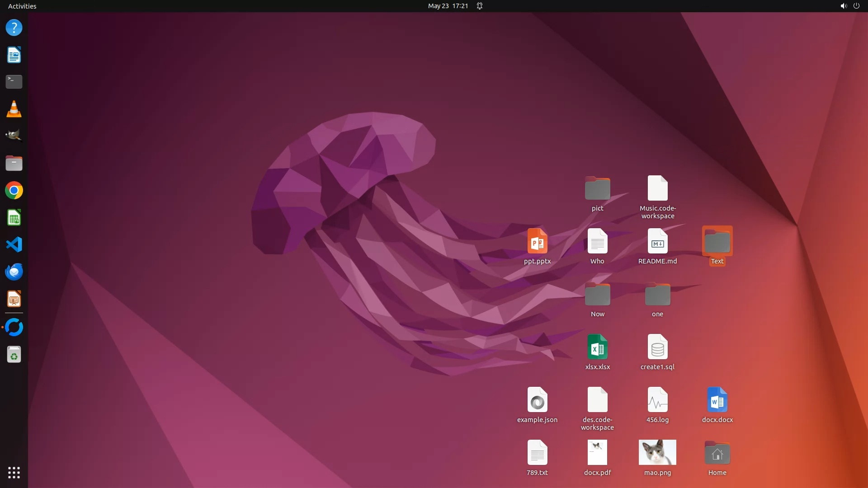Viewport: 868px width, 488px height.
Task: Show Applications grid button
Action: tap(14, 473)
